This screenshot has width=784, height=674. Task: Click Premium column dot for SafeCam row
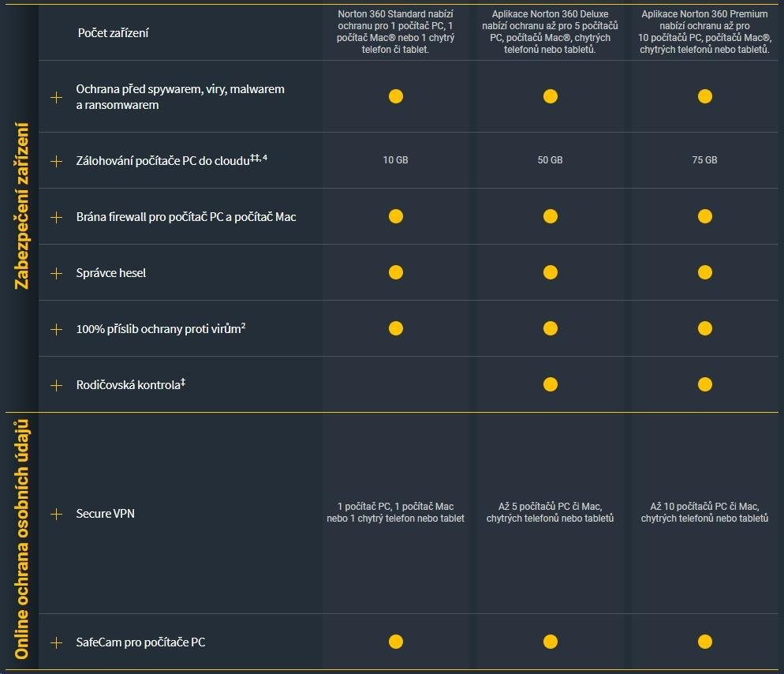pos(705,642)
